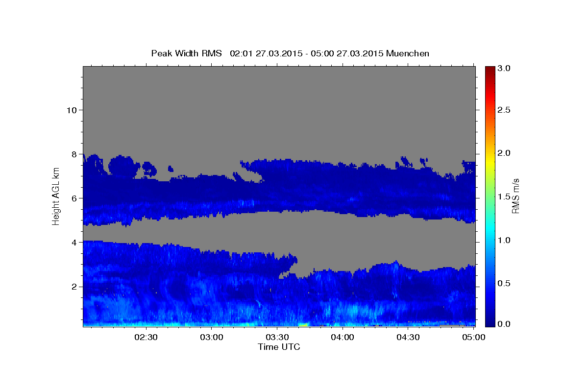Click the 'Muenchen' station name in title
The image size is (588, 392).
point(408,53)
